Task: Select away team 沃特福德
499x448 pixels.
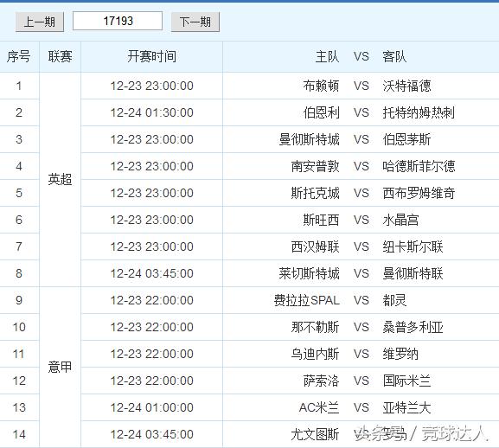Action: 406,86
